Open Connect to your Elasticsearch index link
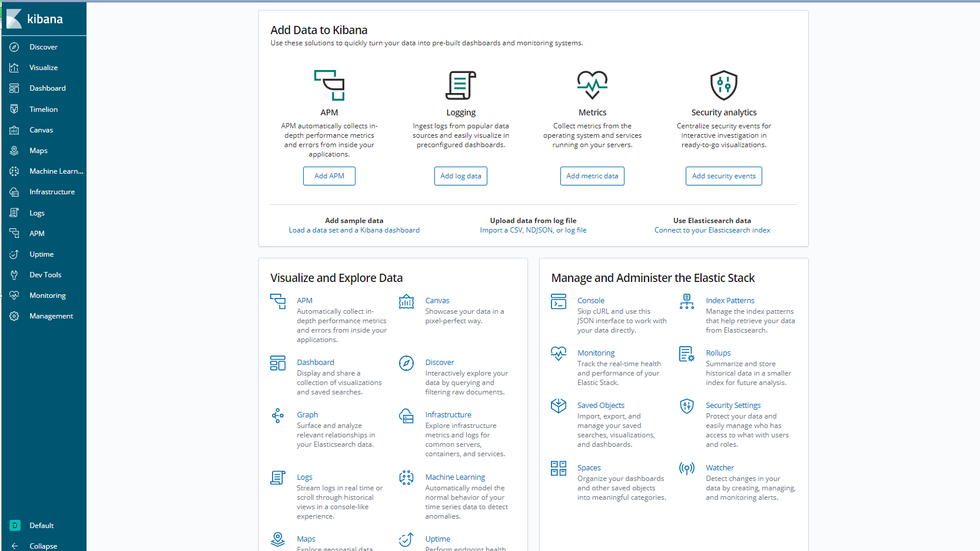The width and height of the screenshot is (980, 551). pos(712,230)
